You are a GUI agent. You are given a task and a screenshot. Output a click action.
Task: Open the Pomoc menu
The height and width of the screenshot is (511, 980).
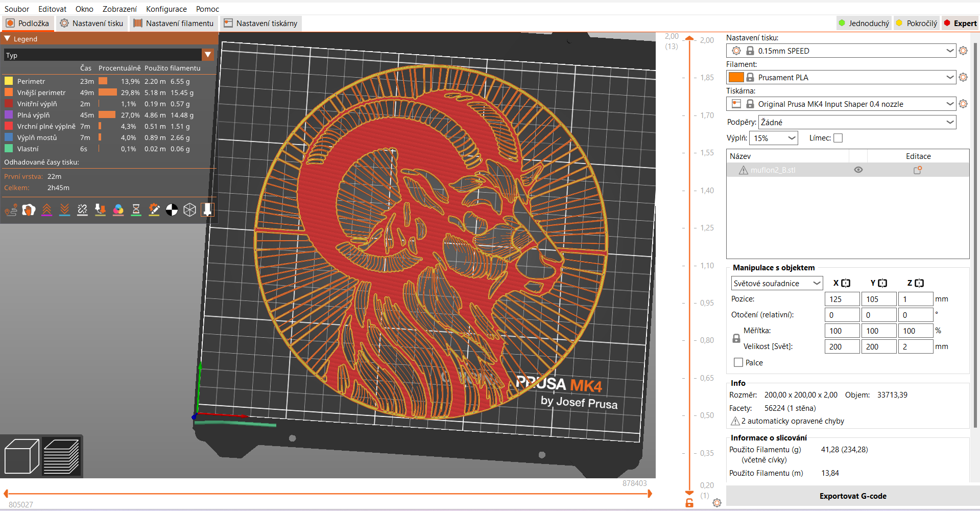click(207, 9)
